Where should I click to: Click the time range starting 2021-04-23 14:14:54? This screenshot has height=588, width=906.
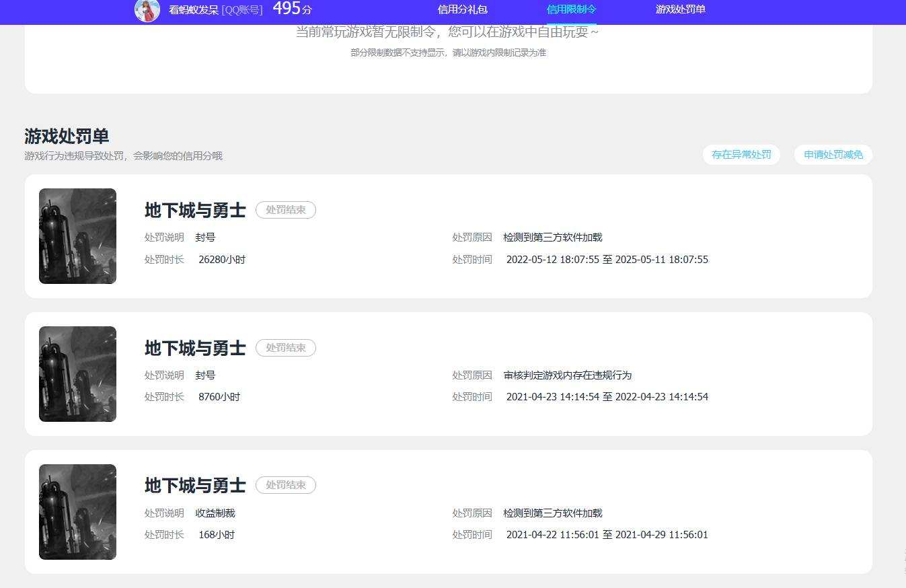click(607, 397)
